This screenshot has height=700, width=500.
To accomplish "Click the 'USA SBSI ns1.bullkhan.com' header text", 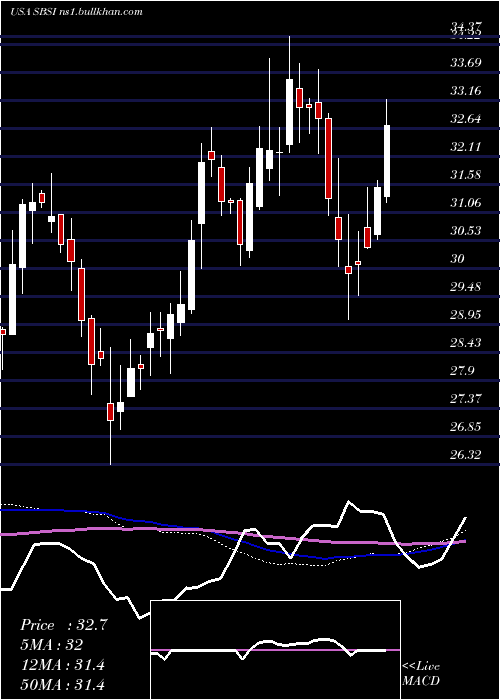I will coord(76,11).
